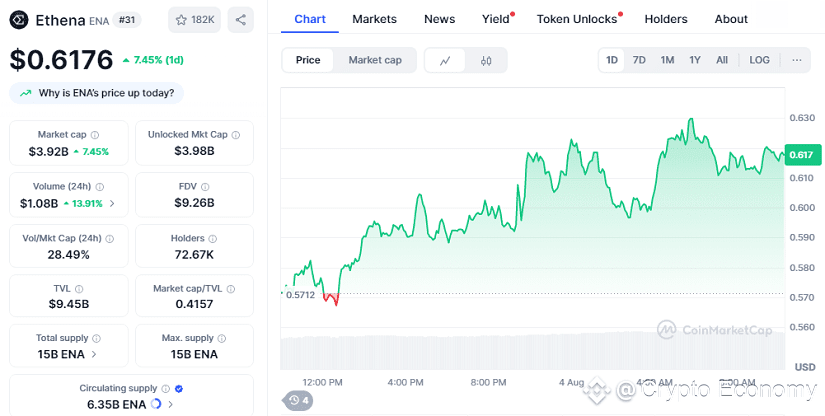The image size is (825, 416).
Task: Select the candlestick chart type icon
Action: coord(486,60)
